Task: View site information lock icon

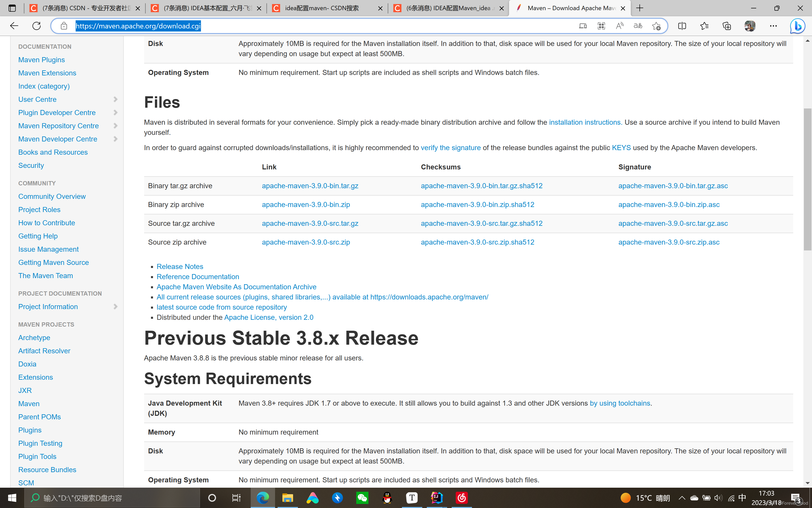Action: coord(64,26)
